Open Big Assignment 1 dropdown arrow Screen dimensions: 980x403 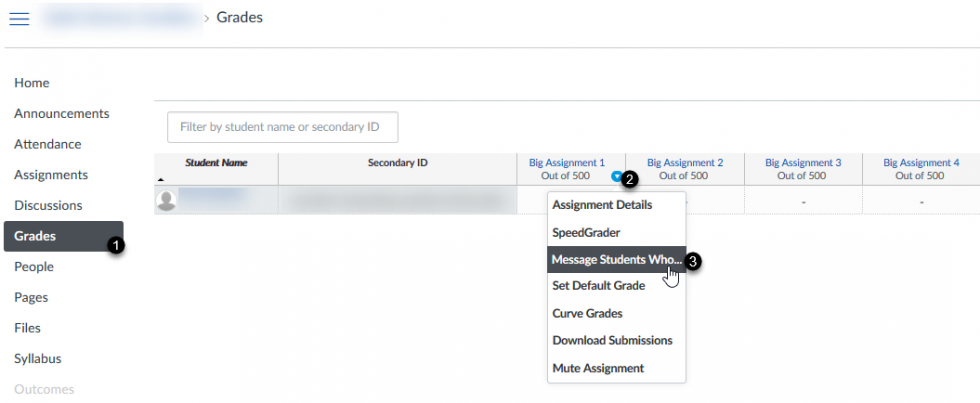point(617,177)
